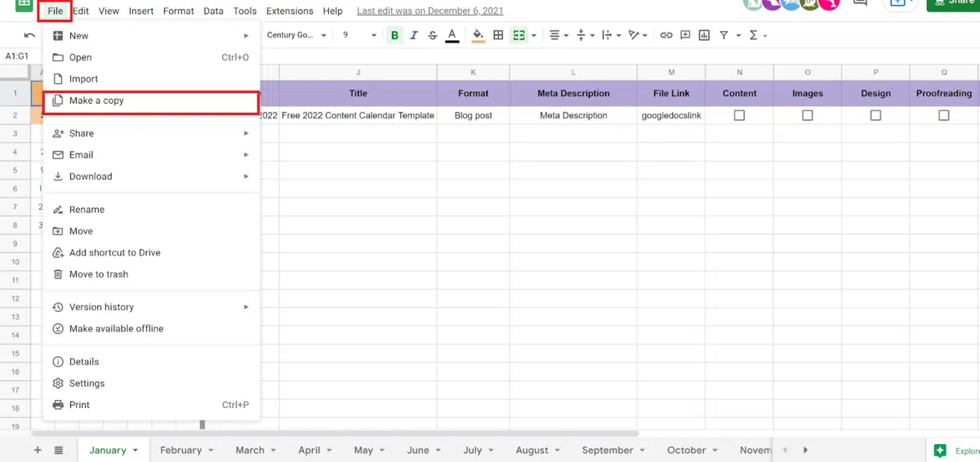
Task: Apply italic formatting
Action: point(414,35)
